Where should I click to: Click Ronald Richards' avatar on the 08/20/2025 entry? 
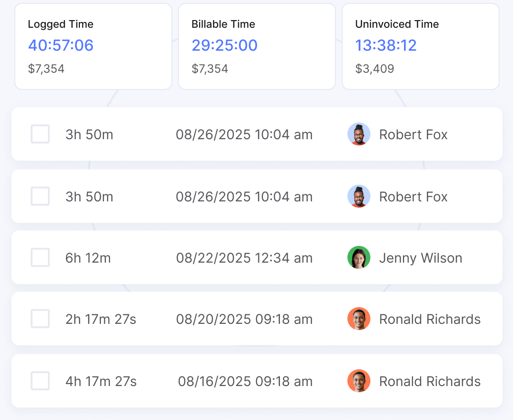pos(358,319)
